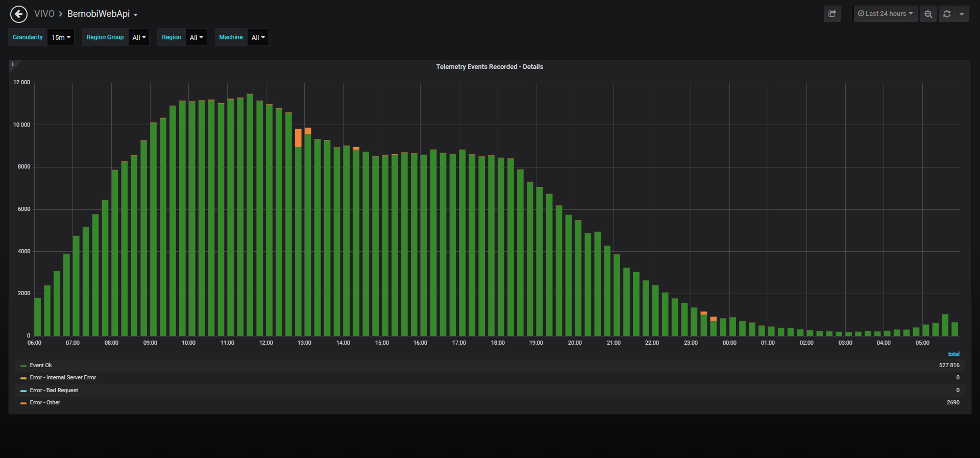Click the 12 000 label on the y-axis
Screen dimensions: 980x458
click(x=22, y=83)
